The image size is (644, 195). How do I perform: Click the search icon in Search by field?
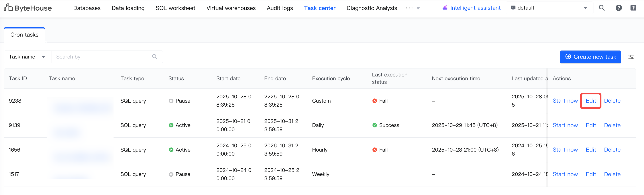click(155, 57)
